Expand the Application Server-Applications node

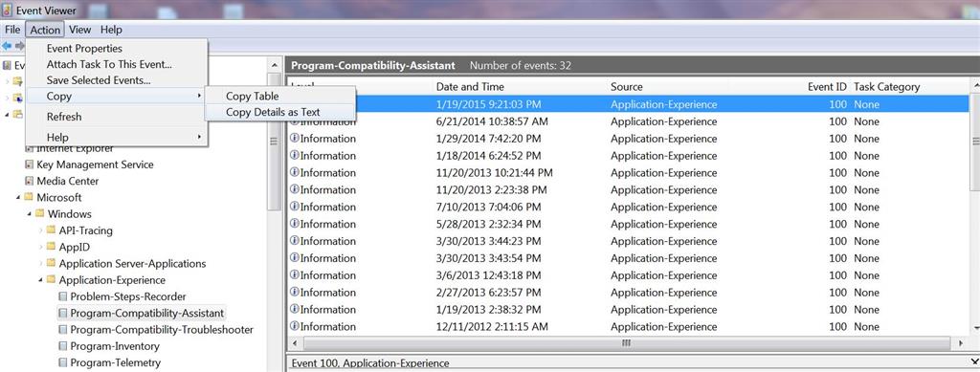[41, 263]
